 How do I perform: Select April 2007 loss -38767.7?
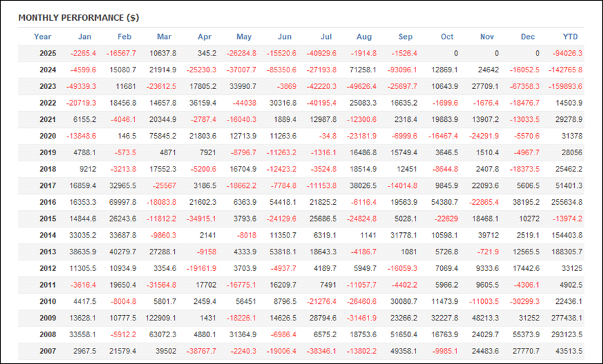tap(202, 351)
